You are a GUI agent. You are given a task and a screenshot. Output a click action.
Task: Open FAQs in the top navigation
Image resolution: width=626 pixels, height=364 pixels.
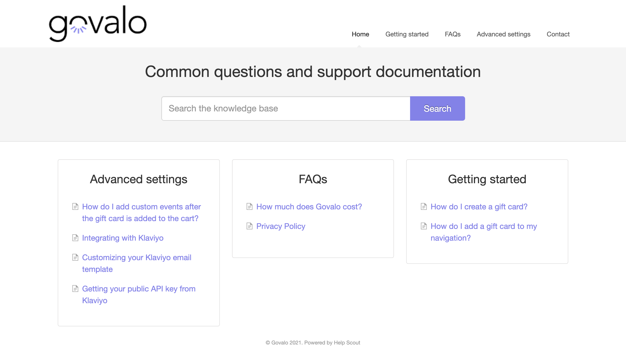tap(452, 34)
